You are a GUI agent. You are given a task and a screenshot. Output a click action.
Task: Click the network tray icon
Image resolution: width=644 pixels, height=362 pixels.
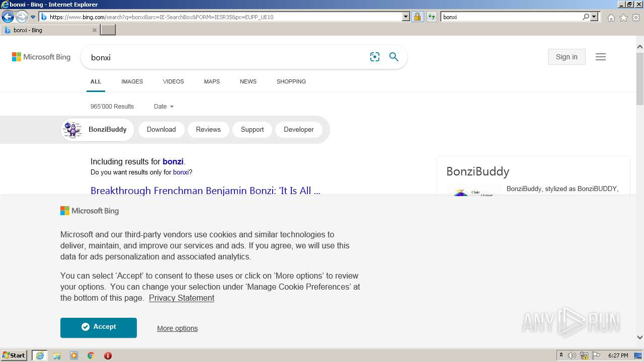[584, 355]
